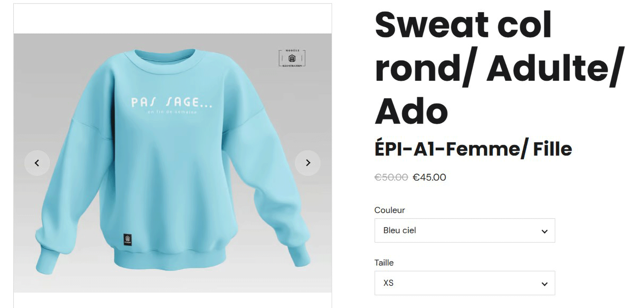Image resolution: width=644 pixels, height=308 pixels.
Task: Click the Taille dropdown chevron arrow
Action: click(545, 284)
